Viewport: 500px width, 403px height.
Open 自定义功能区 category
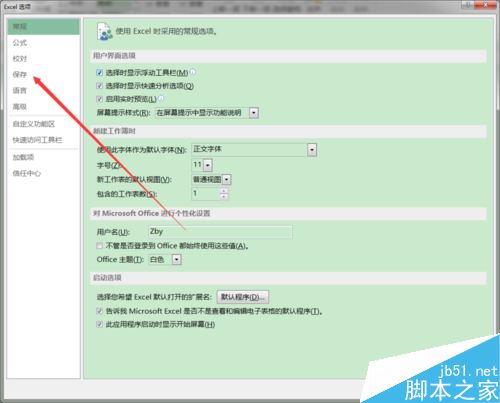(x=34, y=124)
